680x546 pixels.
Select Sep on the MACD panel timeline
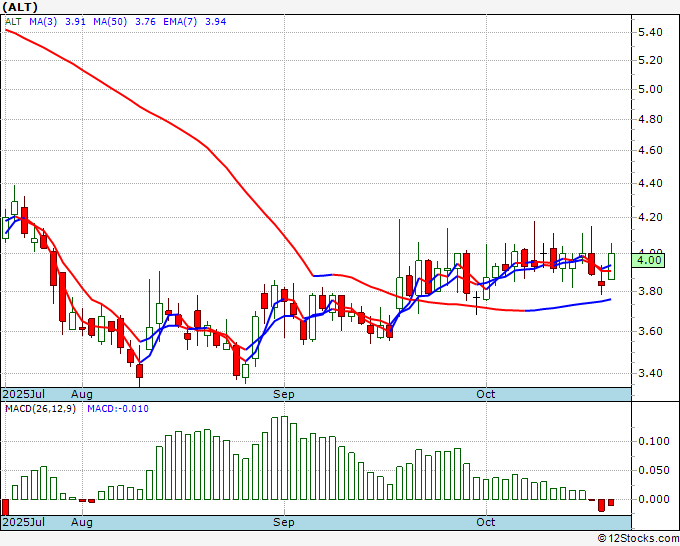284,522
